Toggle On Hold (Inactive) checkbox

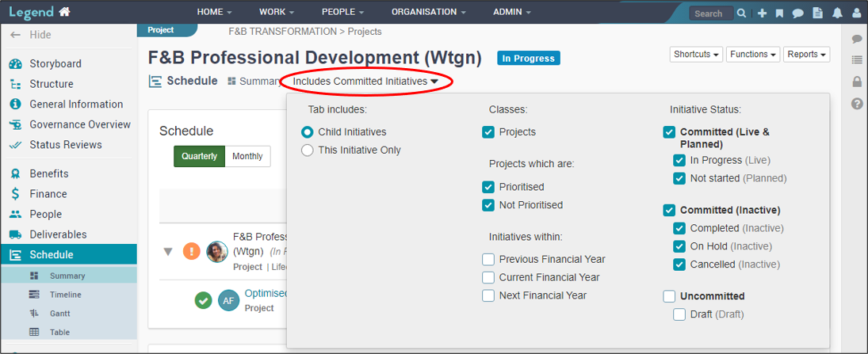point(679,246)
